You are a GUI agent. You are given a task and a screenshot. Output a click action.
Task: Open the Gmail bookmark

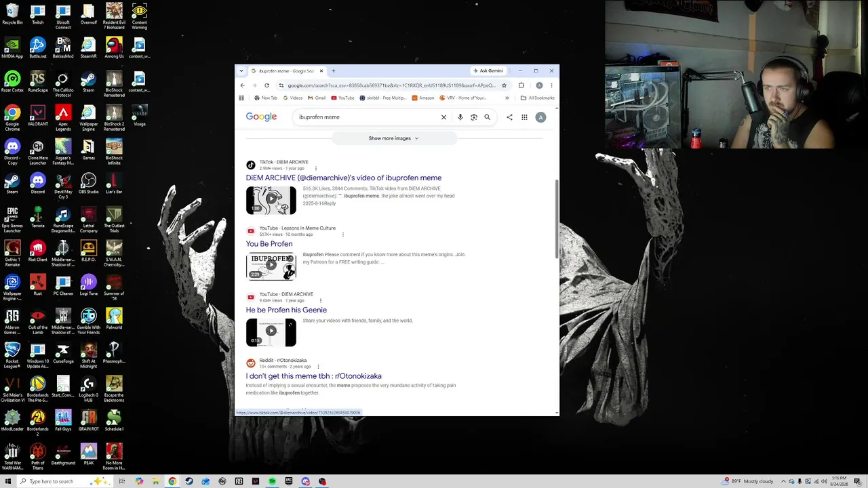click(317, 98)
